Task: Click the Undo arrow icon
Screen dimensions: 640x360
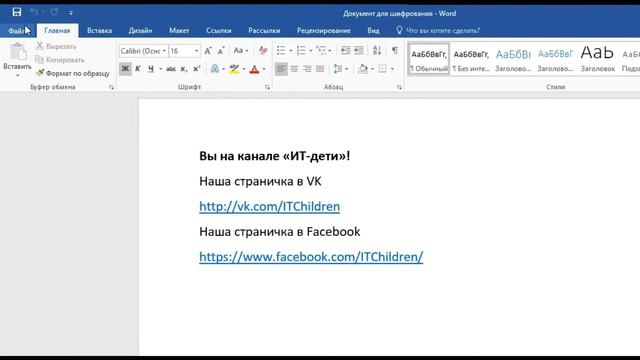Action: click(x=34, y=12)
